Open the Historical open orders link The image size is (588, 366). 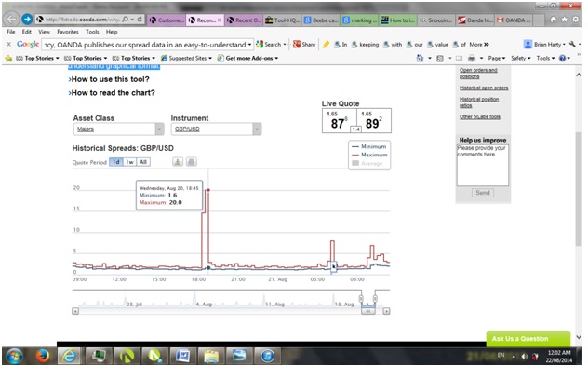tap(484, 88)
